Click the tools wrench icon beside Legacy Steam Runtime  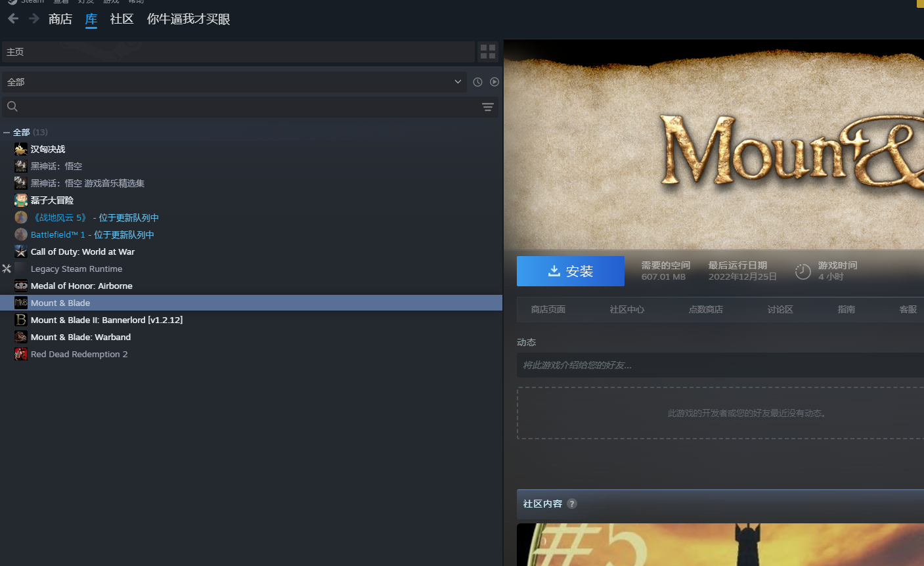[x=7, y=269]
